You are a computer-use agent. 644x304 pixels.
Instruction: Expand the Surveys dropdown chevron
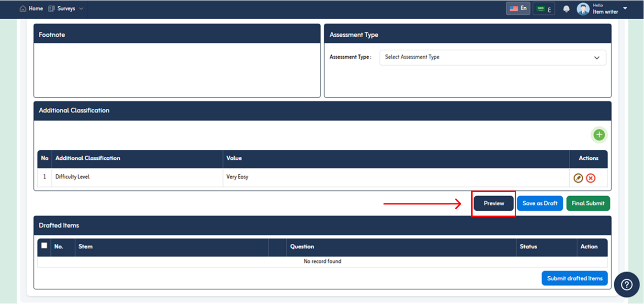pos(81,9)
